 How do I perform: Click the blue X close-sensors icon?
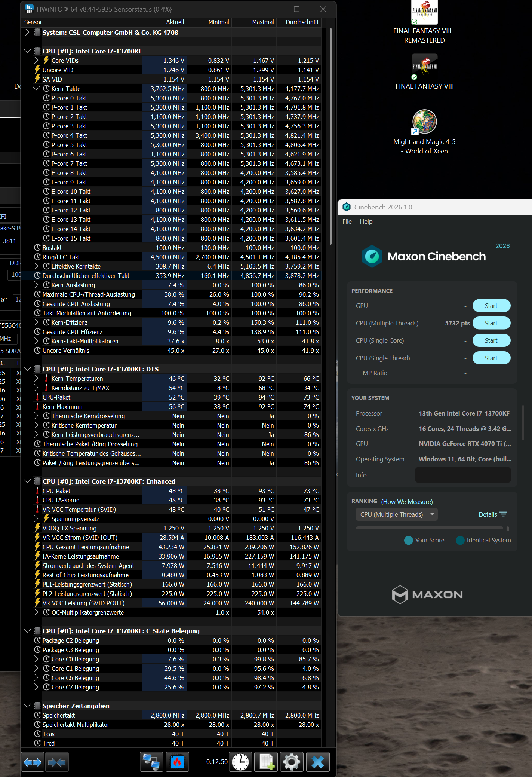[318, 762]
